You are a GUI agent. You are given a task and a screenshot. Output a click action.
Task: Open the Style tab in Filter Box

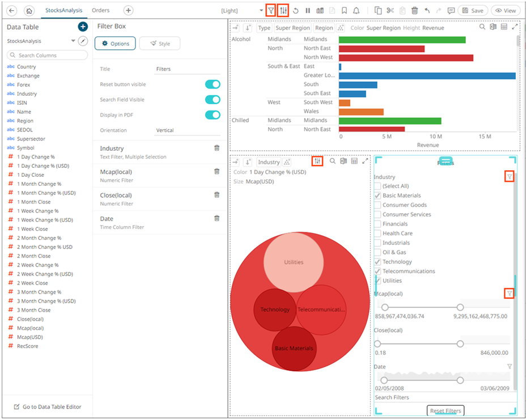pyautogui.click(x=159, y=44)
